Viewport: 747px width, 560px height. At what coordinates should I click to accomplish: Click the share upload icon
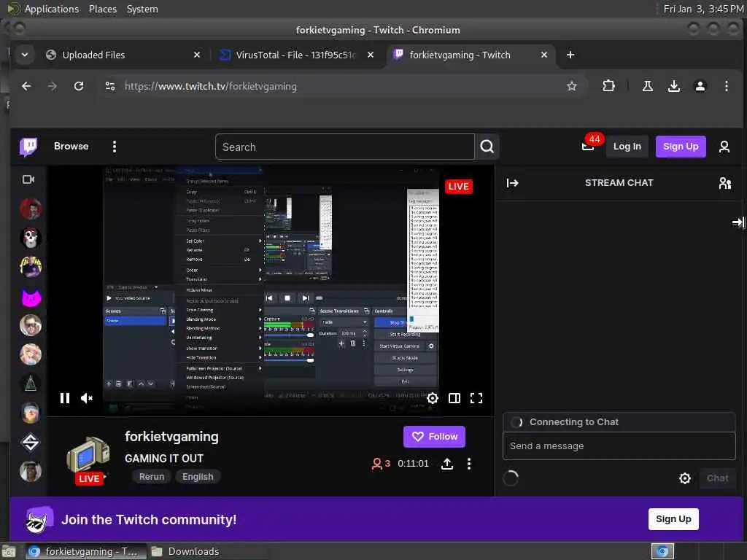point(447,464)
